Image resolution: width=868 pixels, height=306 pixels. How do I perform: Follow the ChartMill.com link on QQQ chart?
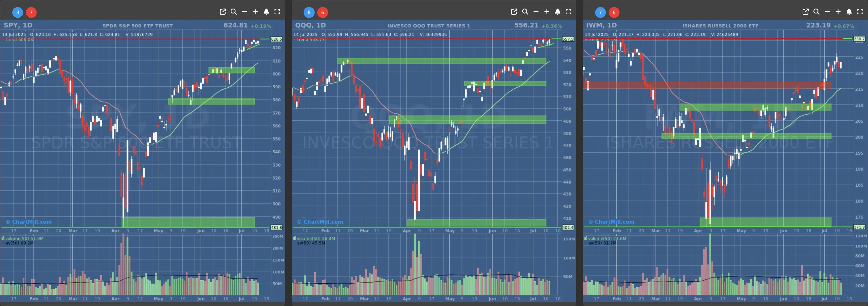pyautogui.click(x=320, y=222)
